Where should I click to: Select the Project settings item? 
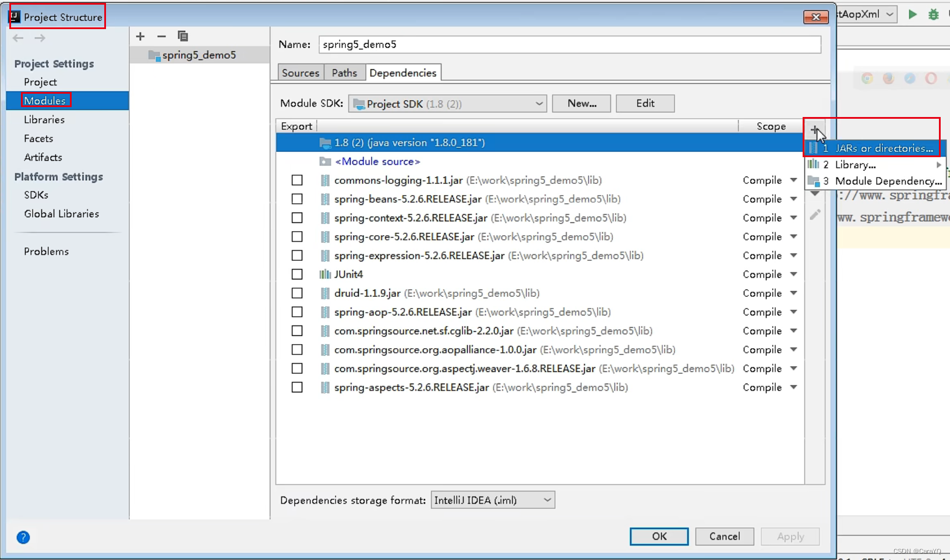pos(40,82)
